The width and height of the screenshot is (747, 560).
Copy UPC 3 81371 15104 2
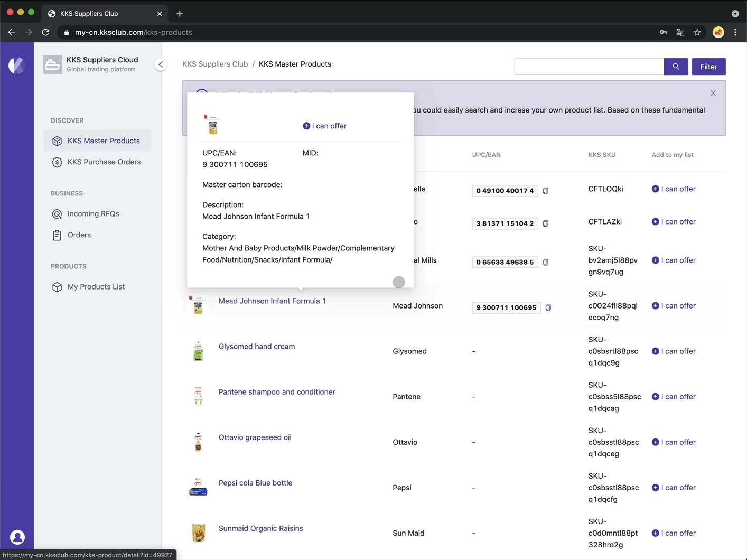click(x=546, y=223)
